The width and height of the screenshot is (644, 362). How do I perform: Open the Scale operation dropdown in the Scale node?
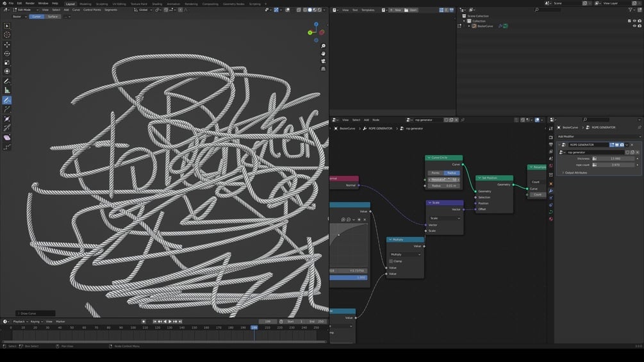[x=445, y=218]
